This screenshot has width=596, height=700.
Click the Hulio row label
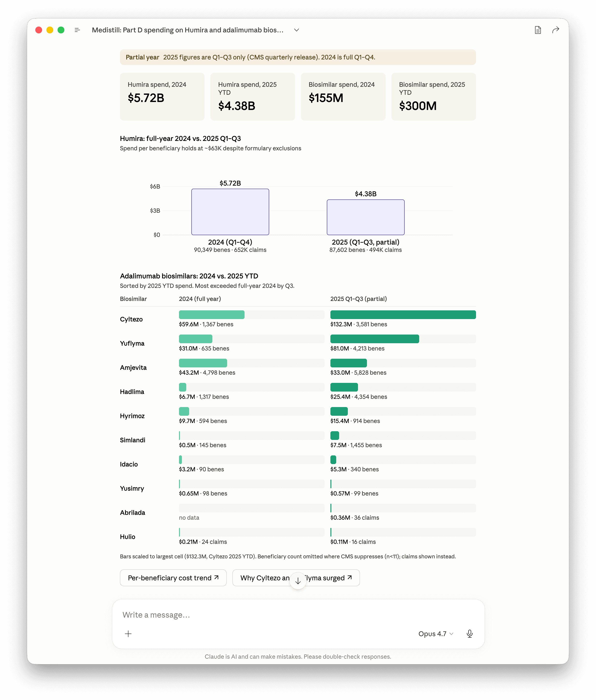[x=127, y=537]
